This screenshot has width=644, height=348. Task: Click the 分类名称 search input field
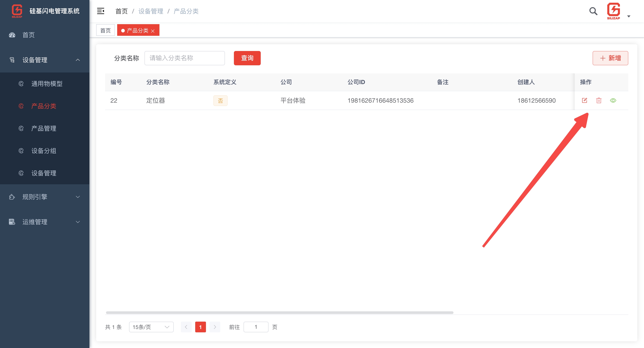click(184, 58)
